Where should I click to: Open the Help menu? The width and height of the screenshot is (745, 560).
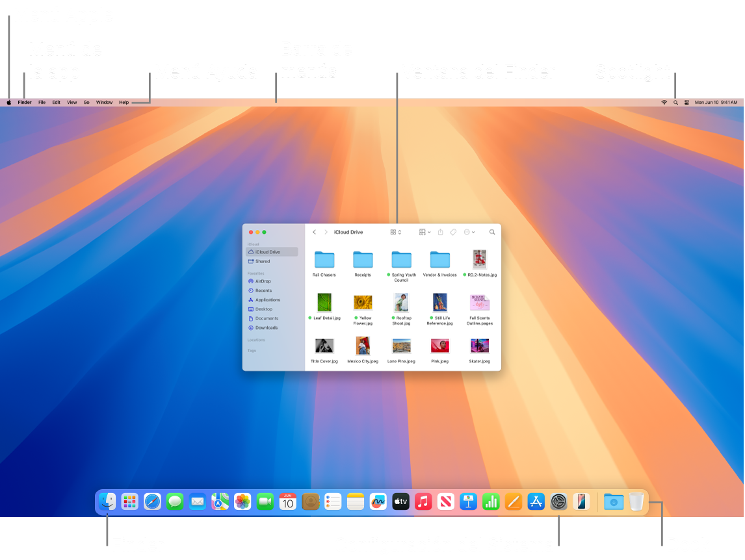pyautogui.click(x=124, y=102)
